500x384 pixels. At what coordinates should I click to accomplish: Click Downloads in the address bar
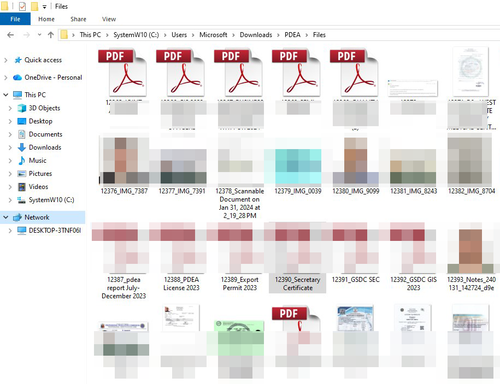(x=256, y=35)
